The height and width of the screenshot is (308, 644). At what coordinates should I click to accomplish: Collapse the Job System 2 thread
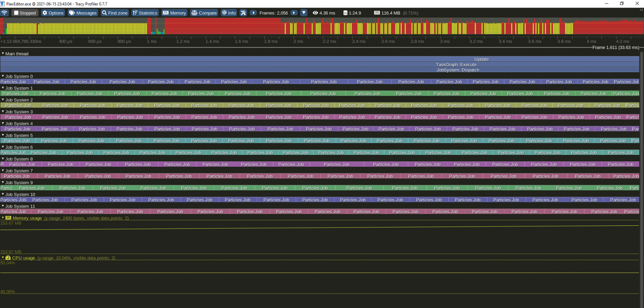(3, 100)
